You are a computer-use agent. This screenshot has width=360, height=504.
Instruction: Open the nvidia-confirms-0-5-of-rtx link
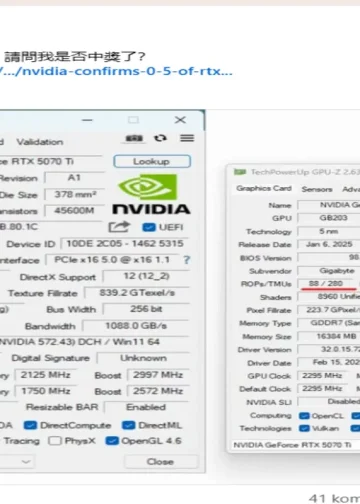[116, 71]
